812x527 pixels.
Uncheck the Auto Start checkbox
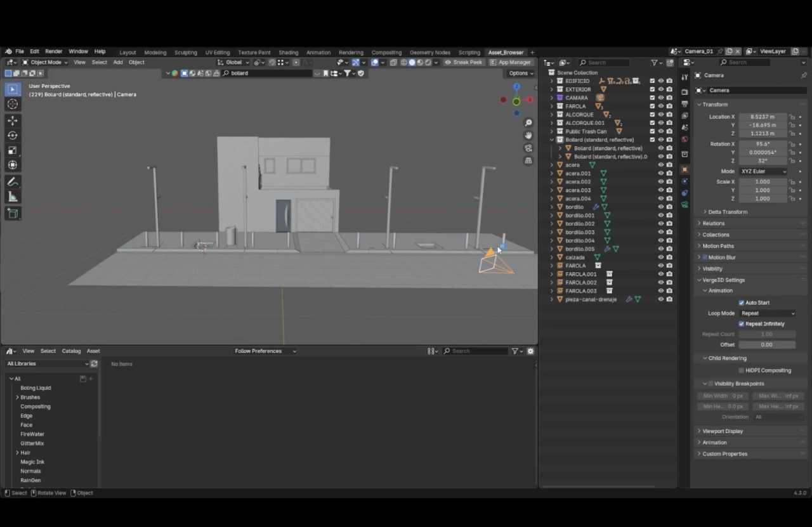[x=742, y=303]
